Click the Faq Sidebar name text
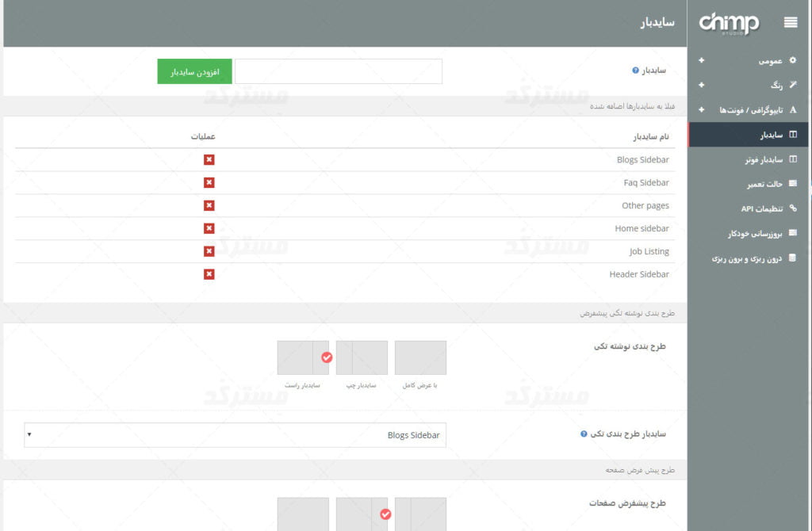The width and height of the screenshot is (812, 531). [x=646, y=183]
